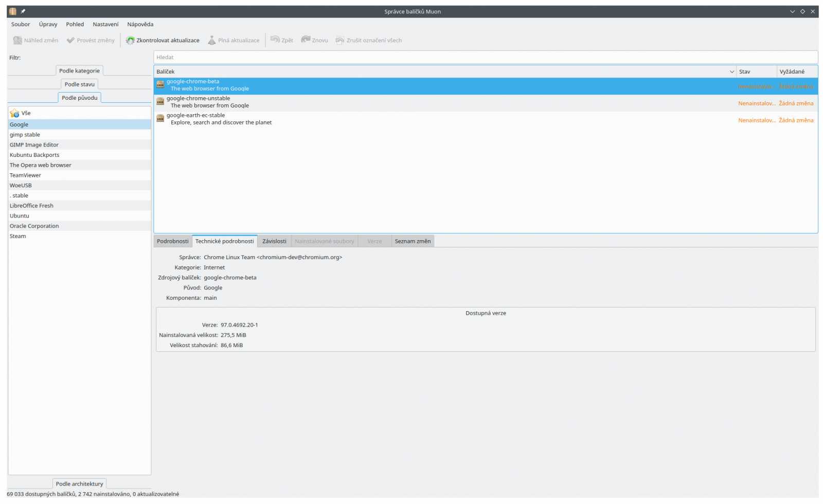823x504 pixels.
Task: Select the Podle původu filter section
Action: (79, 98)
